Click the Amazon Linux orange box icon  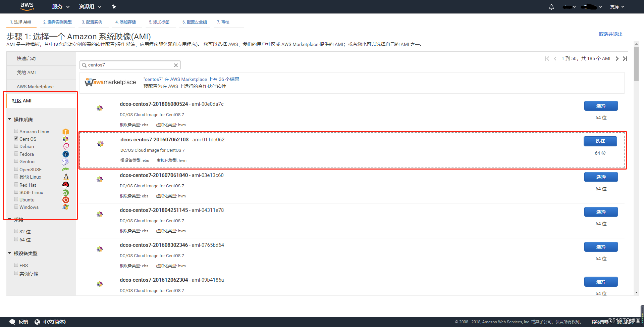(66, 132)
